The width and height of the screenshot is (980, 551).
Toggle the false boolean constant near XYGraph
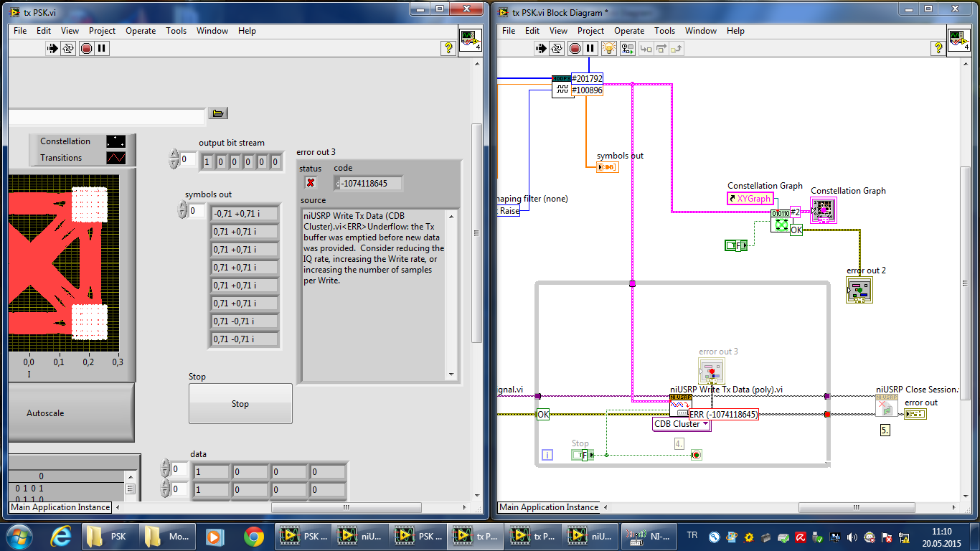click(736, 245)
